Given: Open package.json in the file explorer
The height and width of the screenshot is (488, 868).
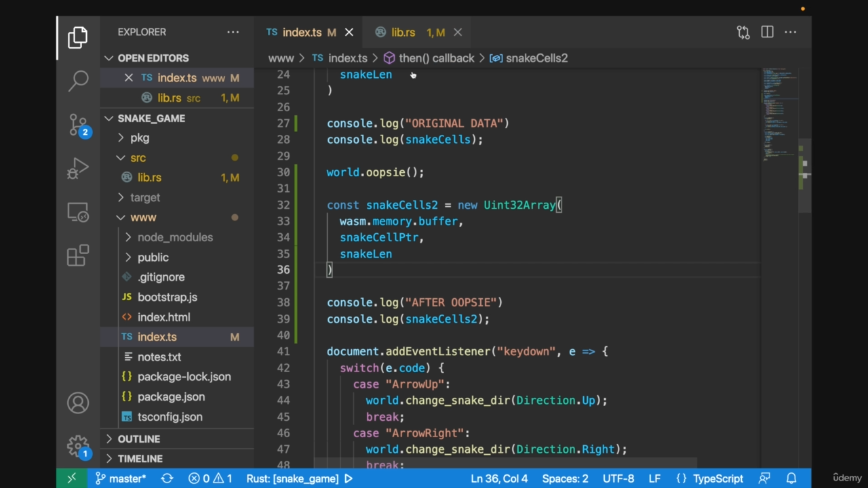Looking at the screenshot, I should point(171,397).
